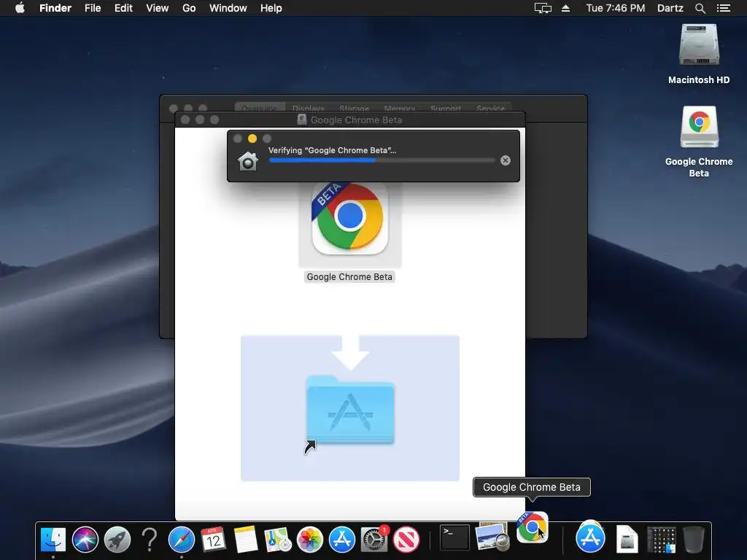Open the Finder menu

(55, 8)
